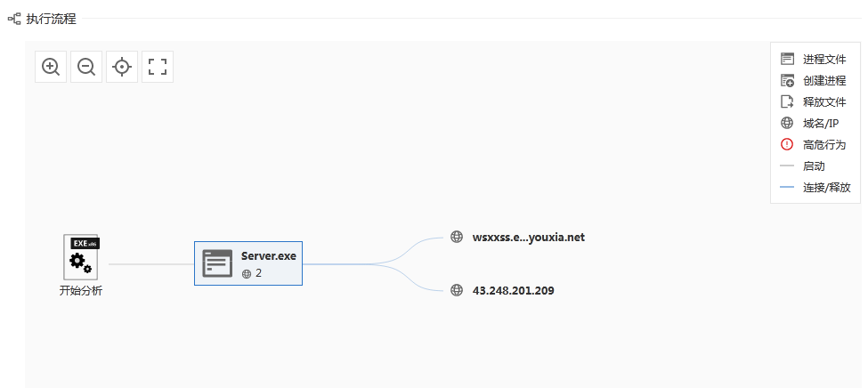The height and width of the screenshot is (388, 868).
Task: Click the red 高危行为 warning icon
Action: 787,145
